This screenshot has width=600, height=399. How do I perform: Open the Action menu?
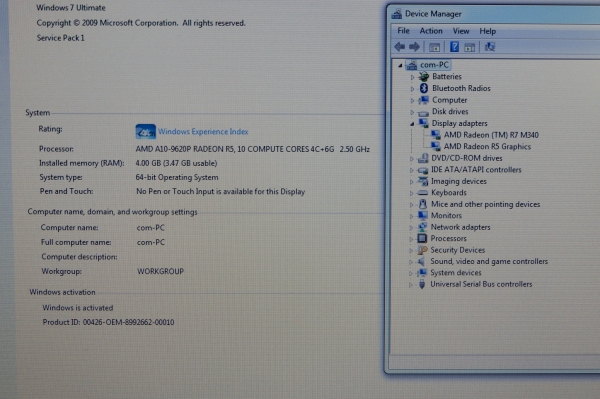(431, 31)
